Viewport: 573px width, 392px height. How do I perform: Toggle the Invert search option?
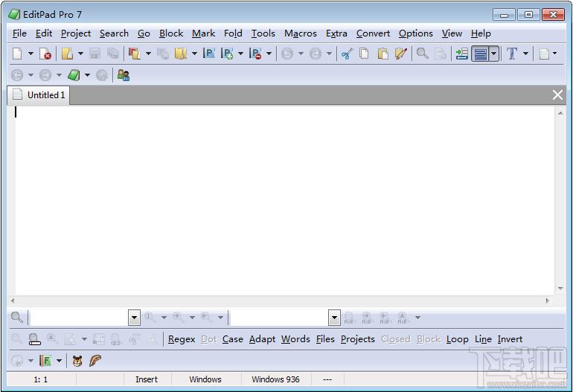coord(510,339)
